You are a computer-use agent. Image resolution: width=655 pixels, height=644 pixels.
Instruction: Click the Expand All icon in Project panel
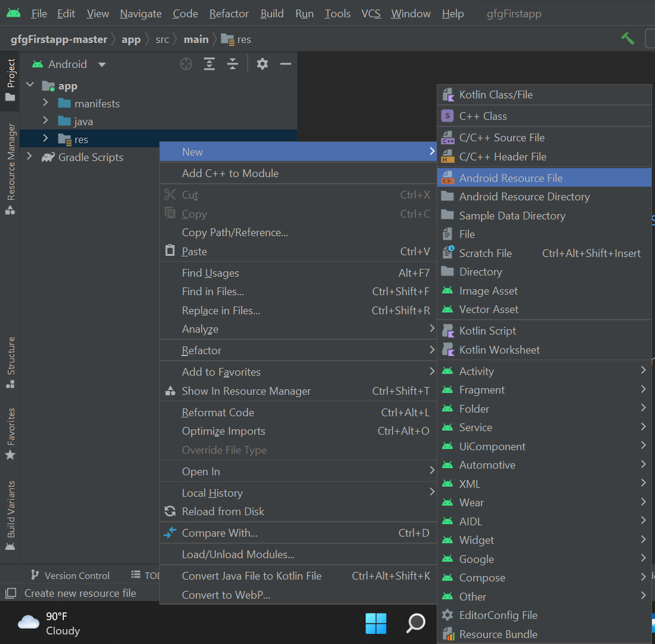(209, 64)
